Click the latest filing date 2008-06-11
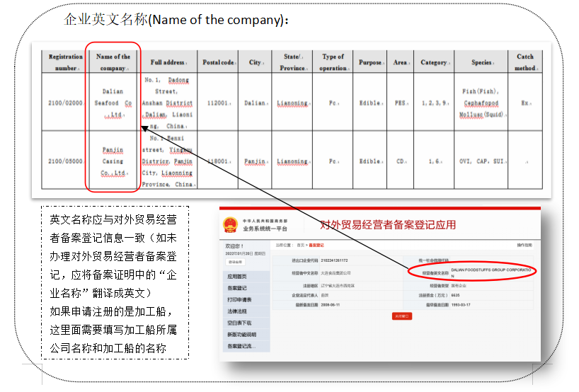 click(330, 305)
